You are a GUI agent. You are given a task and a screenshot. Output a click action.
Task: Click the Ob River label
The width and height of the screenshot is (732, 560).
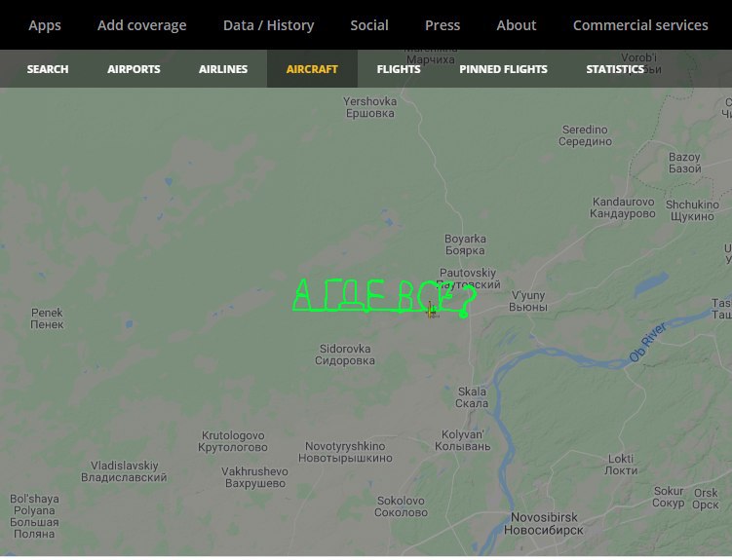[648, 343]
